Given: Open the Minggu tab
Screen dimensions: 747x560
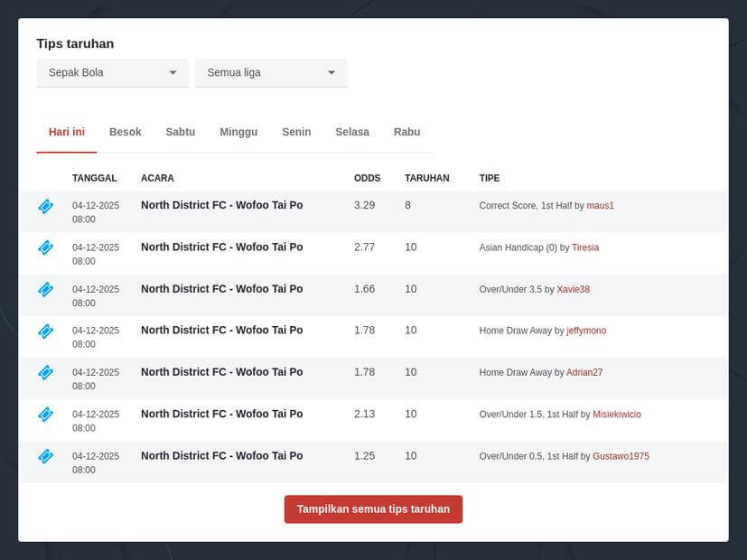Looking at the screenshot, I should pyautogui.click(x=238, y=132).
